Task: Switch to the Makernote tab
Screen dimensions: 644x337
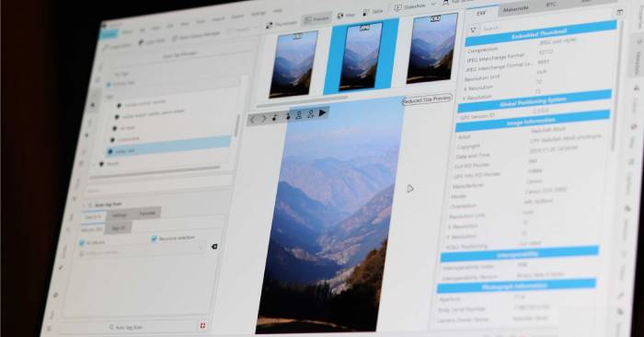Action: point(516,9)
